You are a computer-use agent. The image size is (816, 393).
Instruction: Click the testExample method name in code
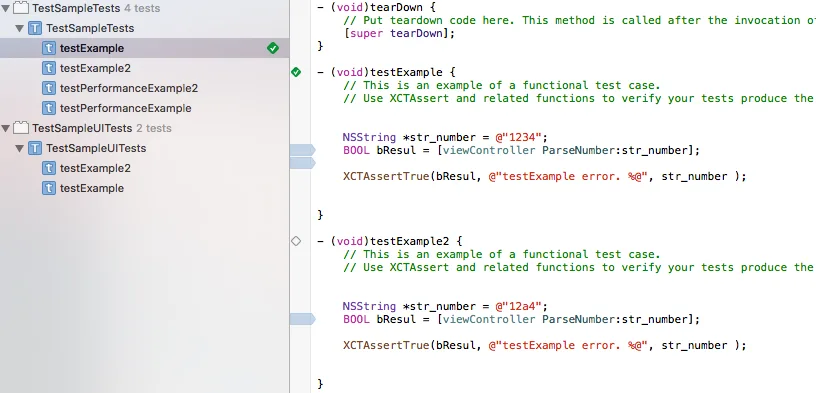[x=406, y=72]
